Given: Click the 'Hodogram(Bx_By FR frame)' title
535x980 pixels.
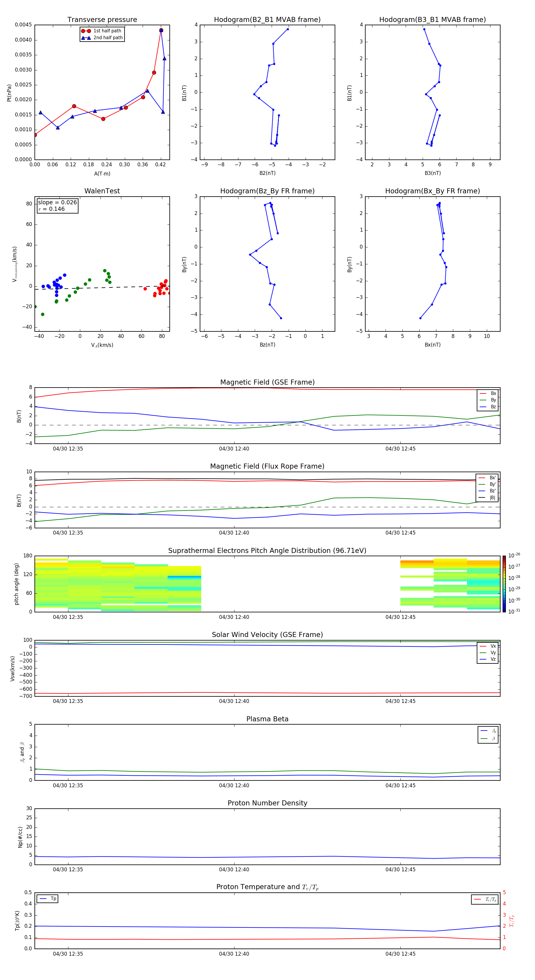Looking at the screenshot, I should (432, 191).
